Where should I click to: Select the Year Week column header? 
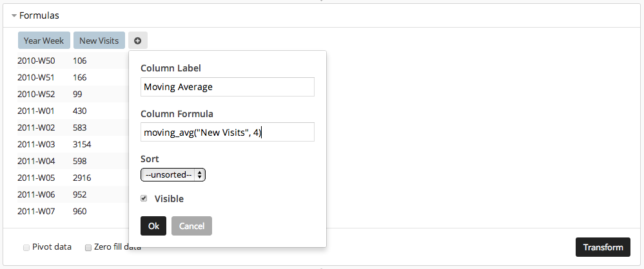coord(44,41)
